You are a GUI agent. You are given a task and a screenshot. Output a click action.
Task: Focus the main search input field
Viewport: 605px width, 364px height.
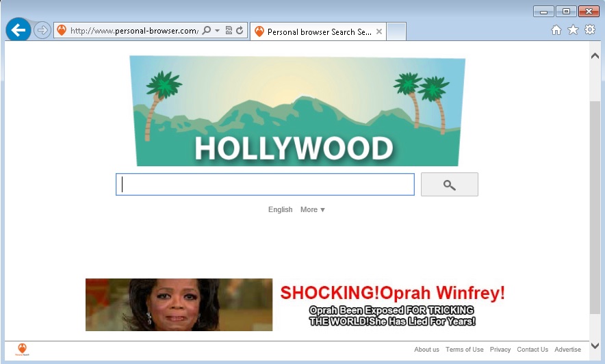(265, 184)
